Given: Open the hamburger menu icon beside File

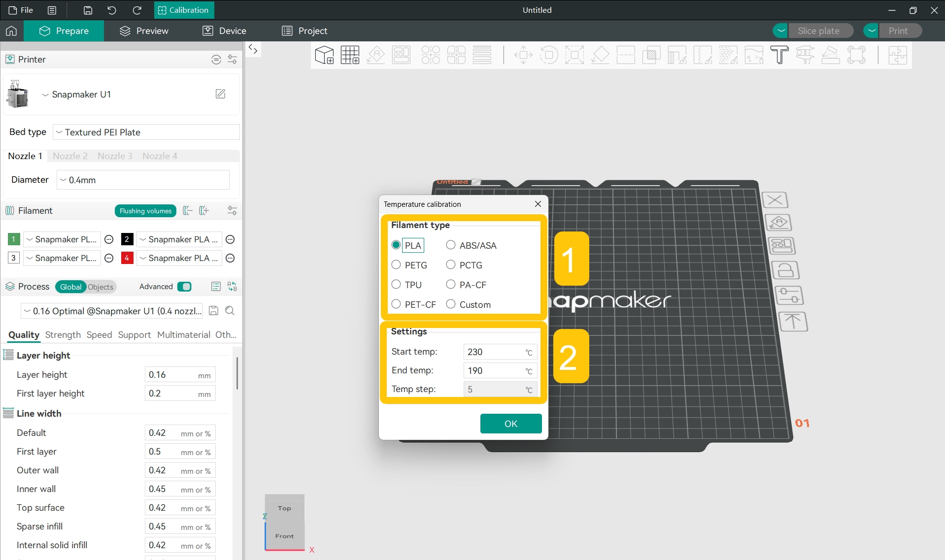Looking at the screenshot, I should [52, 10].
